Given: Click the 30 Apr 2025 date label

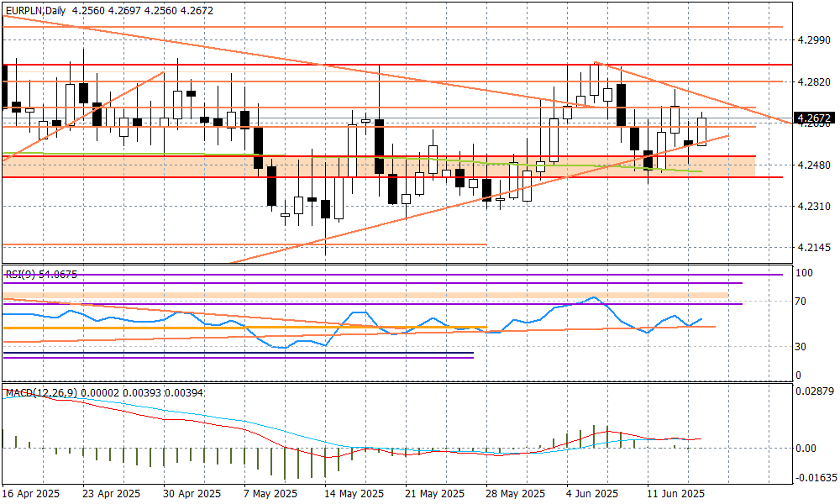Looking at the screenshot, I should click(x=192, y=493).
